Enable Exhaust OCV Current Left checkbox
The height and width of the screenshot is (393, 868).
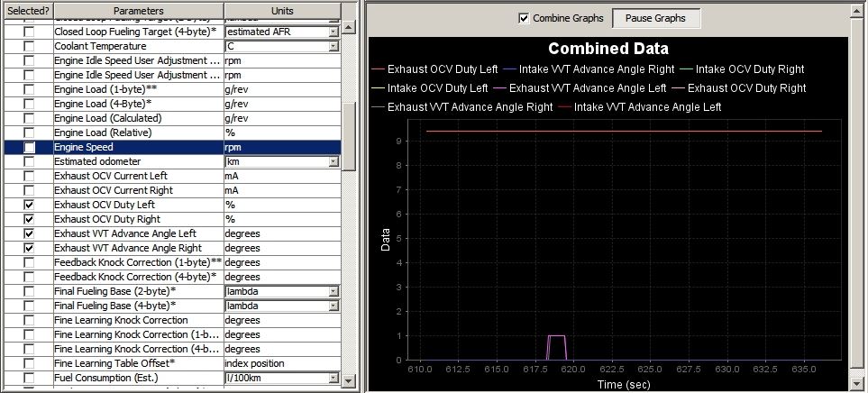pos(29,176)
